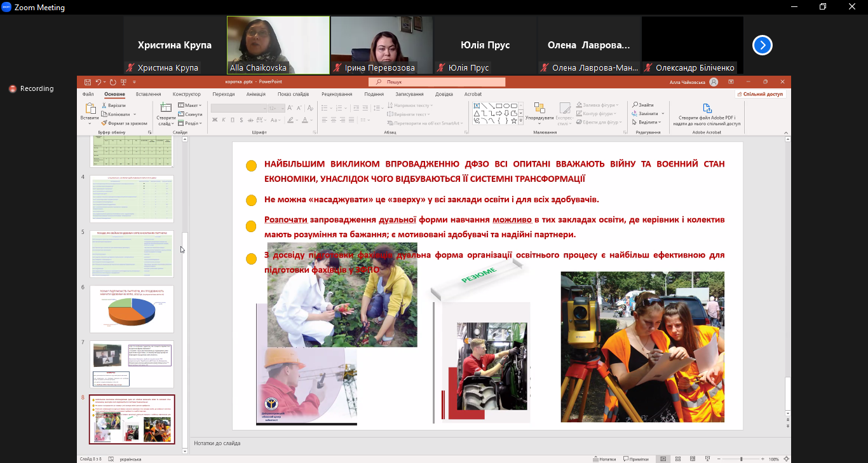The height and width of the screenshot is (463, 868).
Task: Click Створити слайд new slide icon
Action: tap(166, 109)
